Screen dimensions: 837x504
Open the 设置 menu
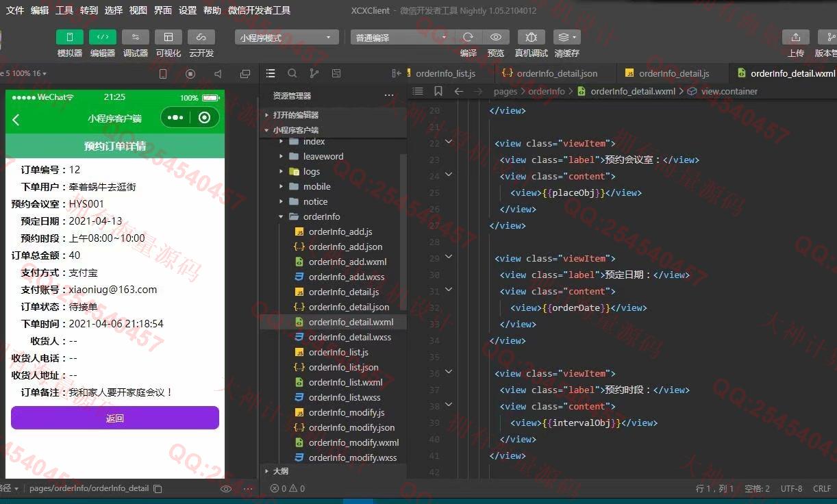click(188, 10)
